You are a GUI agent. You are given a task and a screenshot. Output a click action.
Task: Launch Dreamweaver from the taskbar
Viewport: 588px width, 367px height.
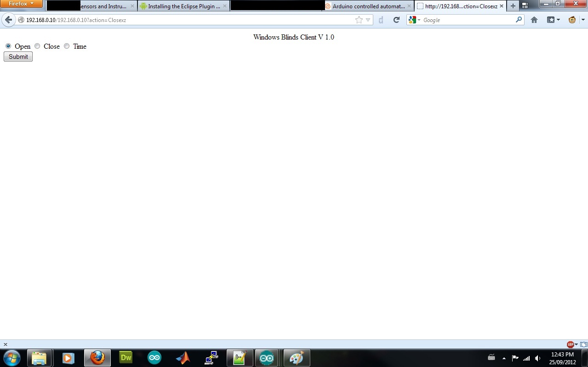tap(126, 358)
